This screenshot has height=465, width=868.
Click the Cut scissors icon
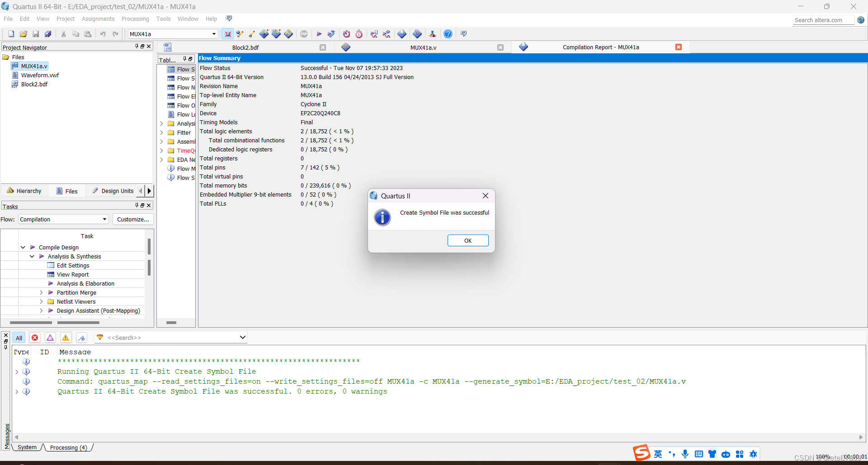(64, 34)
